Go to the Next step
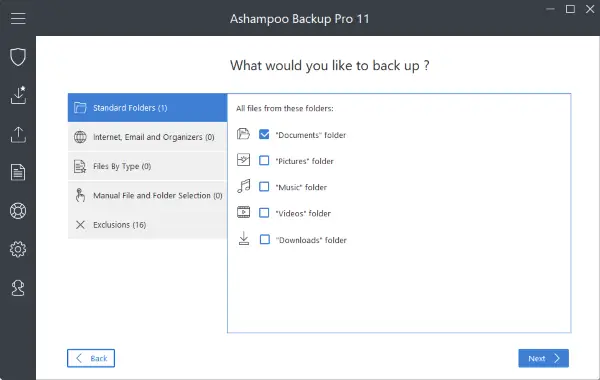This screenshot has height=380, width=600. [543, 358]
